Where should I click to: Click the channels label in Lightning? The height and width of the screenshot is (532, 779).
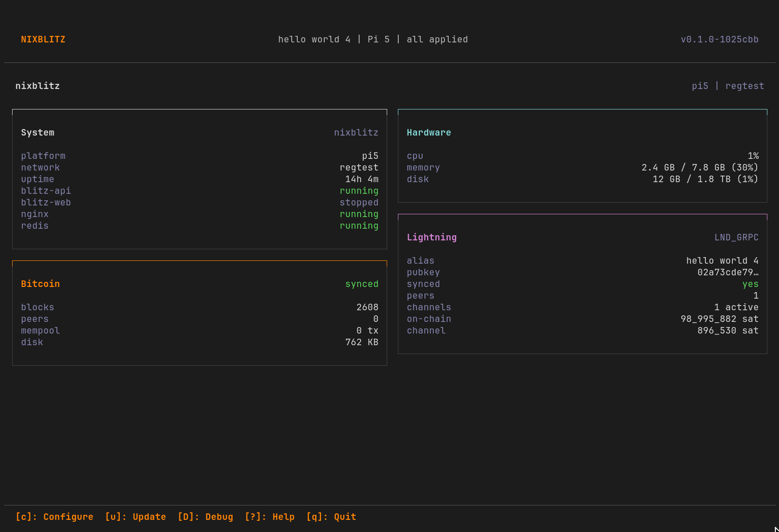[429, 307]
